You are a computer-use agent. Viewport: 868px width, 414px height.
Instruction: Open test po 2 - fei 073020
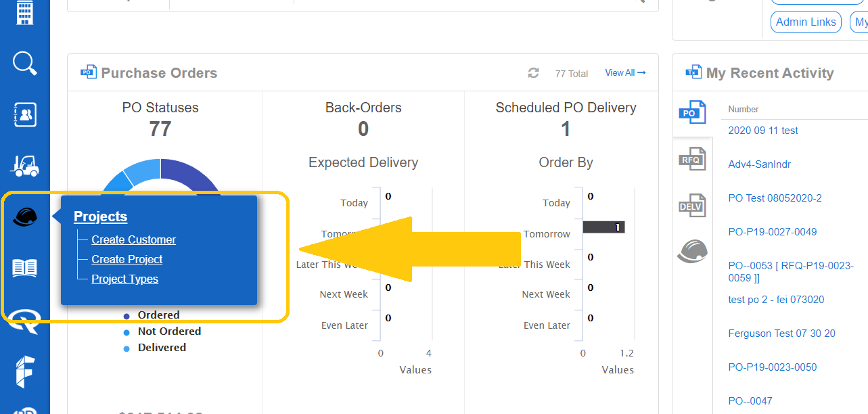[x=777, y=300]
